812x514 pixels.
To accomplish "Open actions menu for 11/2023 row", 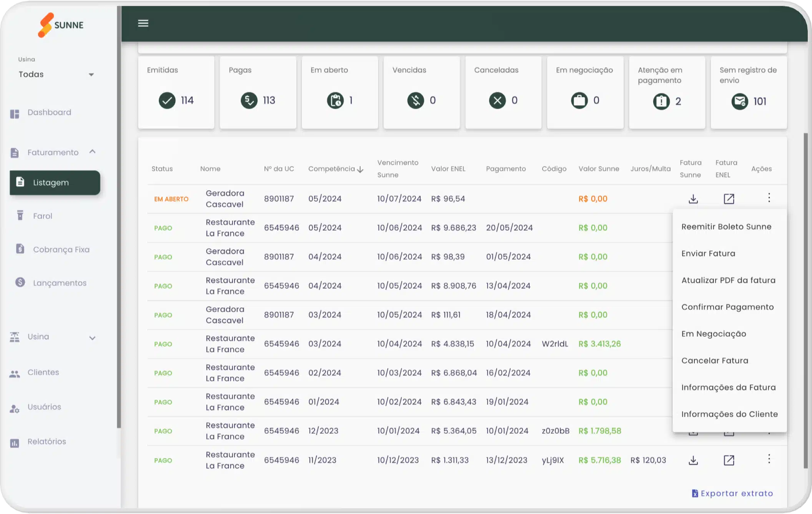I will (x=769, y=459).
